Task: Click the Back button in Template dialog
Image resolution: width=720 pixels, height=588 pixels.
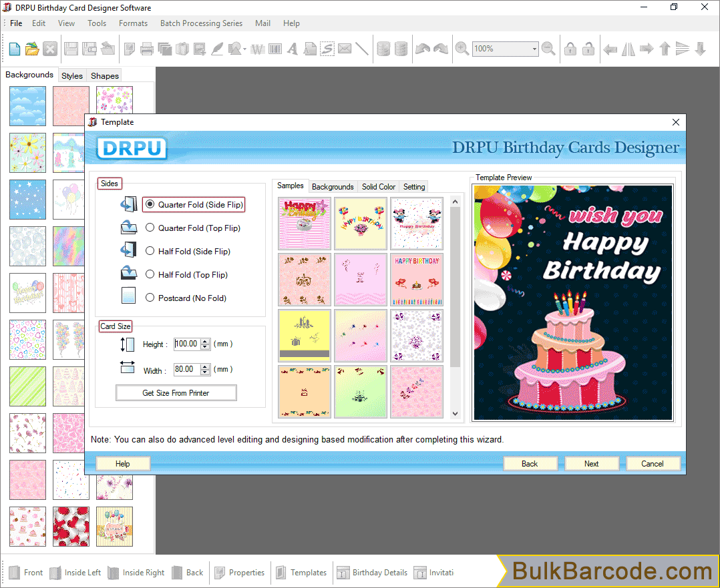Action: point(530,464)
